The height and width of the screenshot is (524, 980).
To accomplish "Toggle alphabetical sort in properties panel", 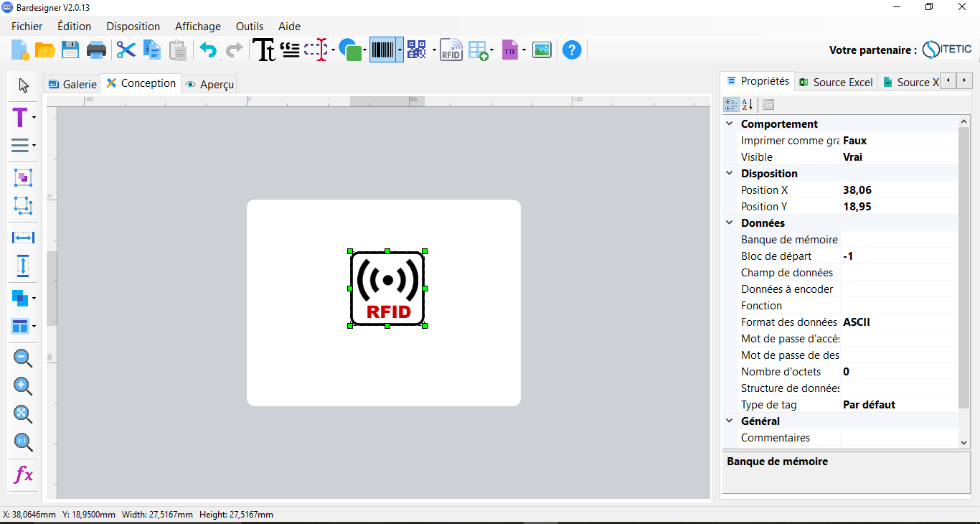I will click(747, 105).
